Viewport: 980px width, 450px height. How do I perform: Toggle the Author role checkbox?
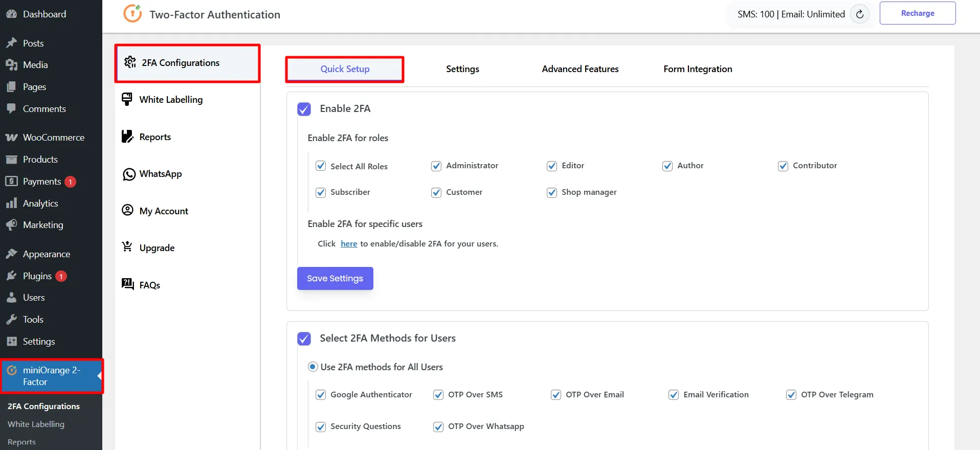[667, 166]
